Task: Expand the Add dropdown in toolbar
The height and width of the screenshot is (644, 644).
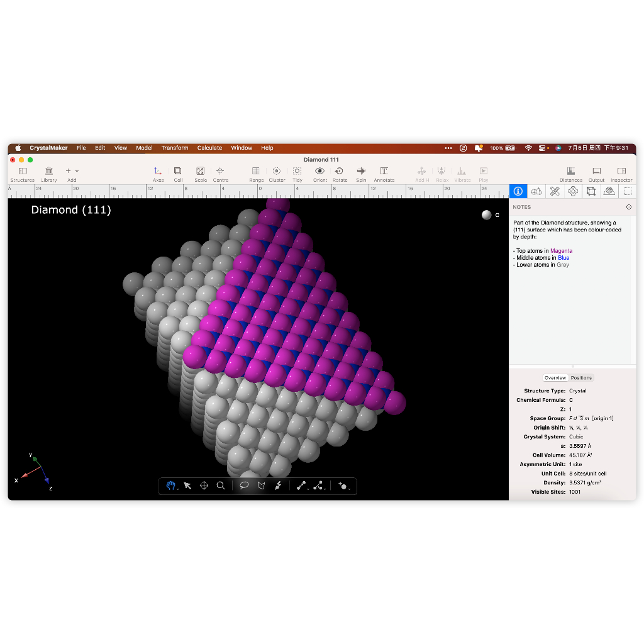Action: (x=77, y=171)
